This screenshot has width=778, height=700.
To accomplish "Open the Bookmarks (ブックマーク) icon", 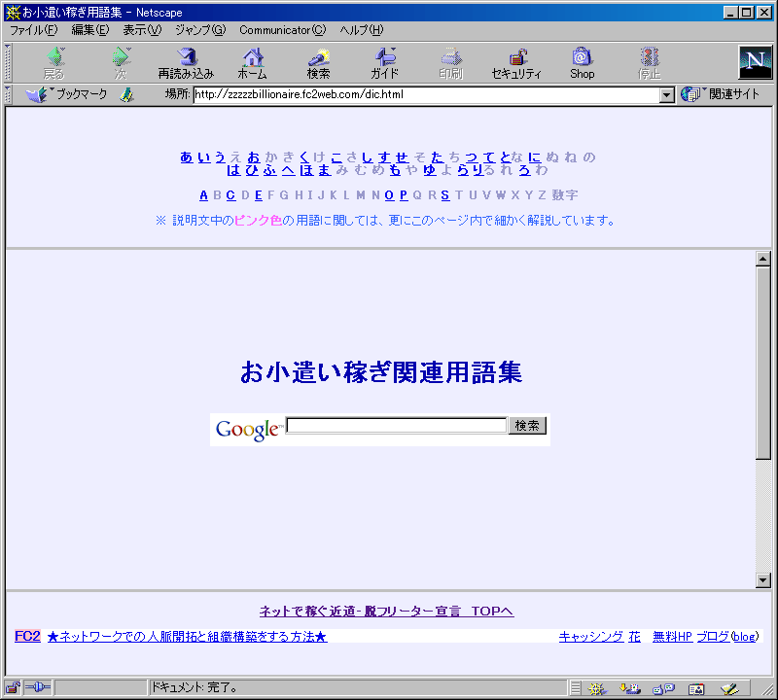I will pyautogui.click(x=66, y=94).
